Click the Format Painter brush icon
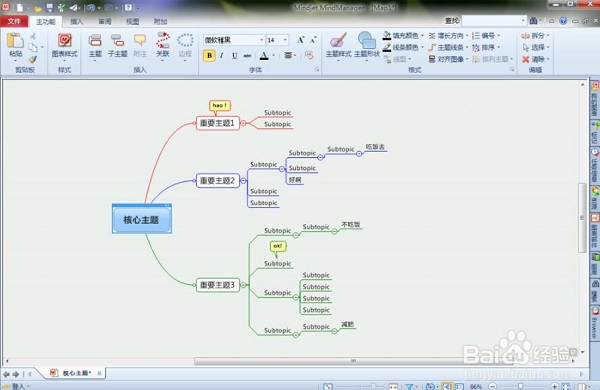The width and height of the screenshot is (600, 390). (x=33, y=59)
